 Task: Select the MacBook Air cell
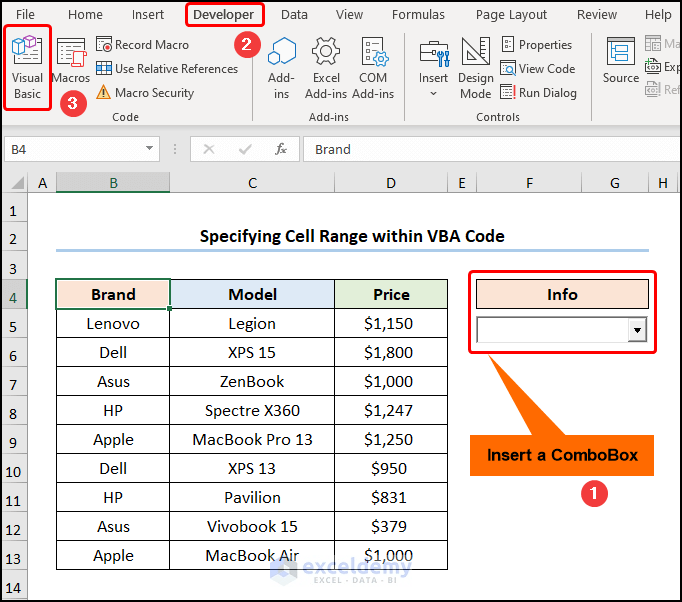coord(252,555)
